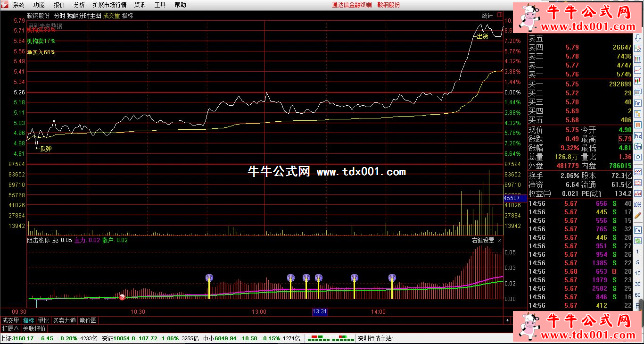
Task: Click 独醉分时主图 in the chart header
Action: pyautogui.click(x=84, y=16)
